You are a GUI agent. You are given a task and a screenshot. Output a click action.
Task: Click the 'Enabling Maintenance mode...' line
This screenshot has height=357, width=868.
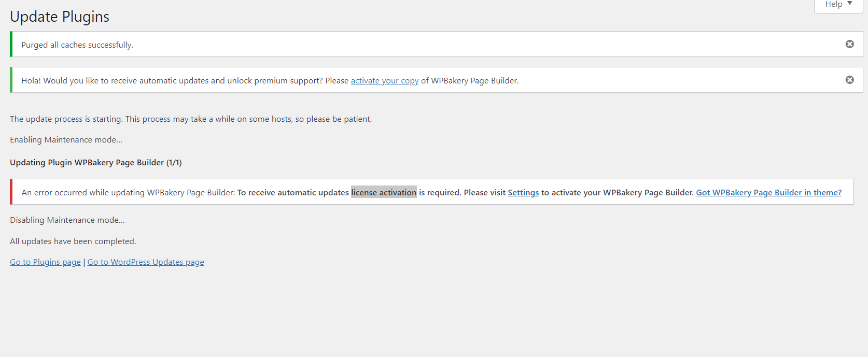tap(66, 140)
